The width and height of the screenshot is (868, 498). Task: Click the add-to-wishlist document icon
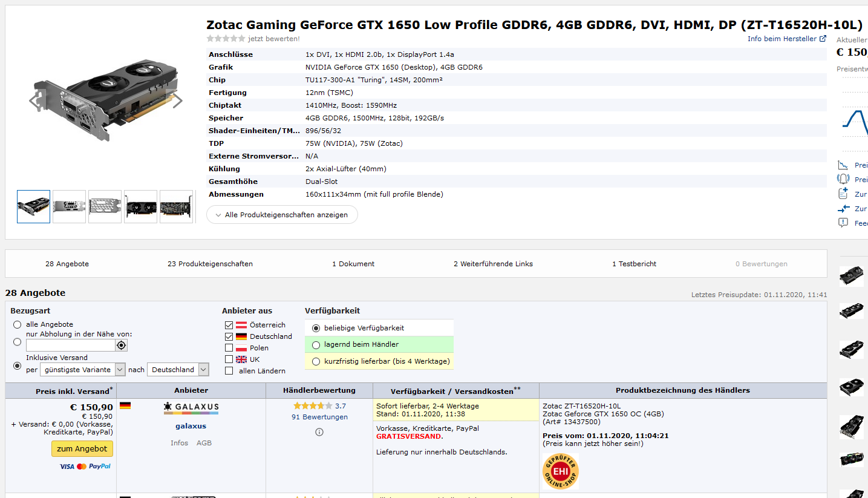click(843, 194)
